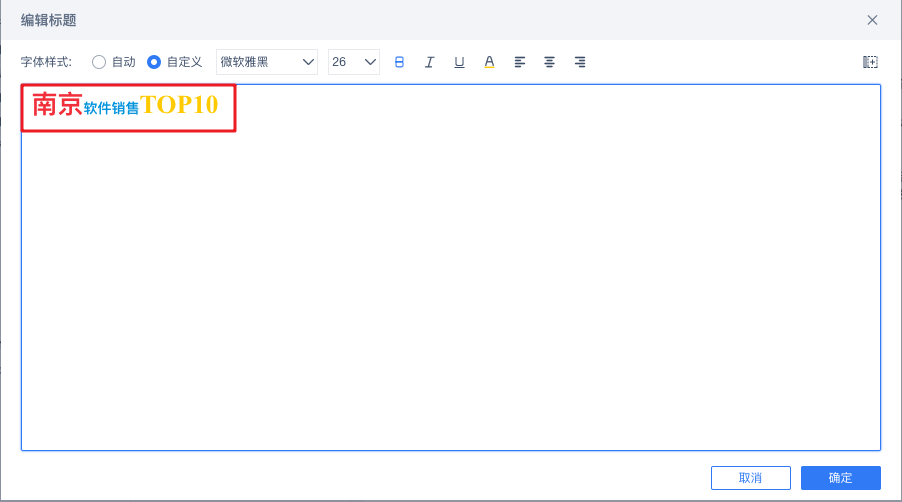Click inside the title text editing area
The image size is (902, 502).
click(451, 267)
